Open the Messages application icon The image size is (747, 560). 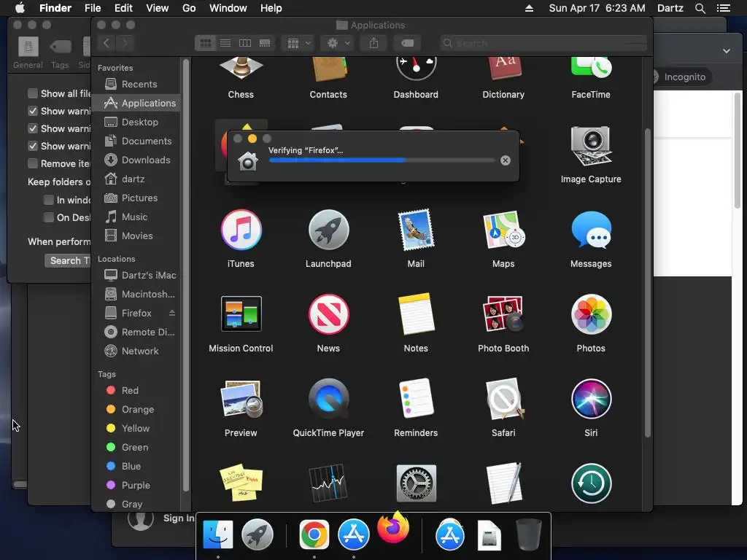pos(591,230)
